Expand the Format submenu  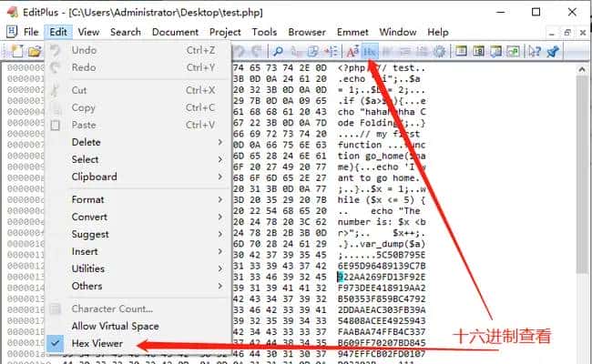pos(138,199)
